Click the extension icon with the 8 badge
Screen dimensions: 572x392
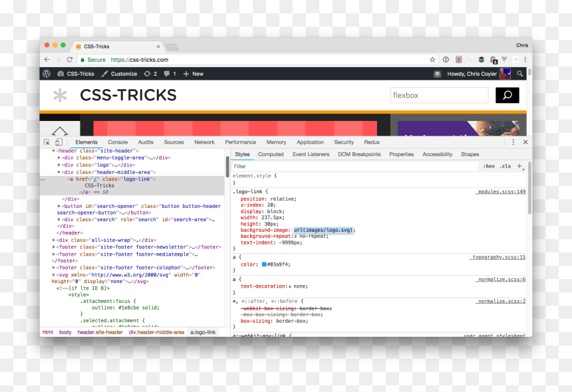pos(494,60)
